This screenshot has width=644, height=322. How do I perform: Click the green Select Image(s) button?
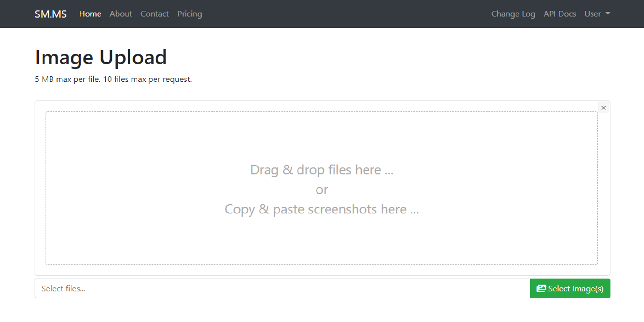pyautogui.click(x=570, y=289)
